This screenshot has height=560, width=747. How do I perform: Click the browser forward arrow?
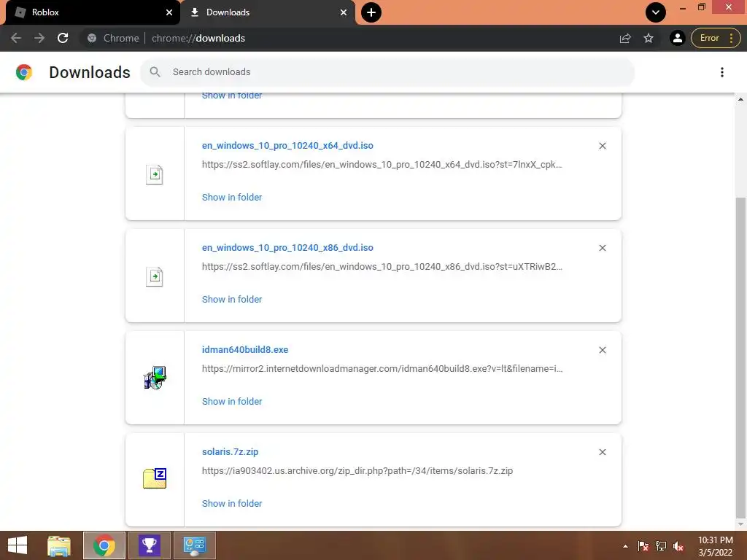tap(39, 38)
